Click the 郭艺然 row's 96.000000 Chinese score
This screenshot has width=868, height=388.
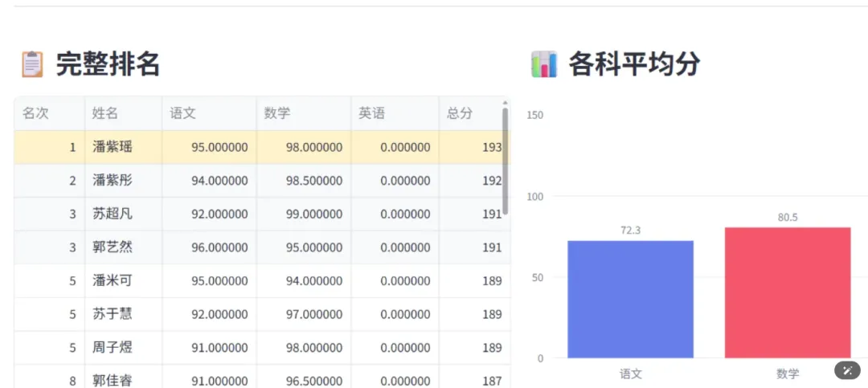tap(209, 247)
